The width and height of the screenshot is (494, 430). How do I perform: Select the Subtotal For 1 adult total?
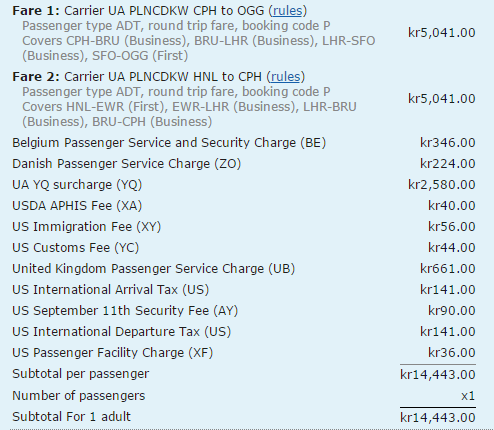(438, 417)
